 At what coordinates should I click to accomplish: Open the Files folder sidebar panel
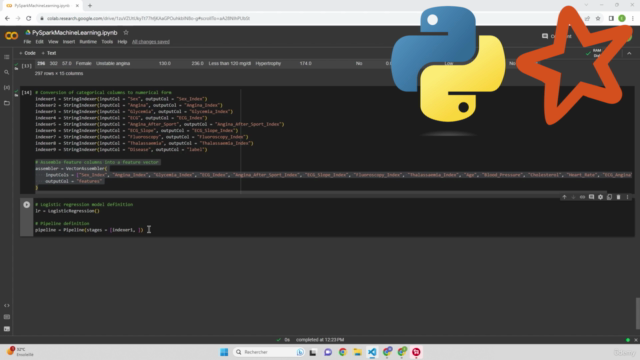tap(7, 103)
